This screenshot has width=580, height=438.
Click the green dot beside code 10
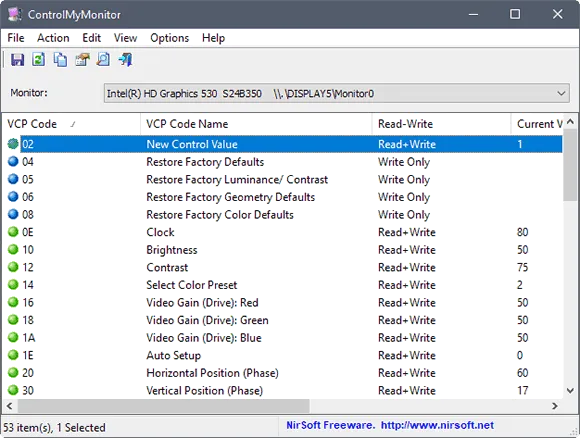point(13,249)
